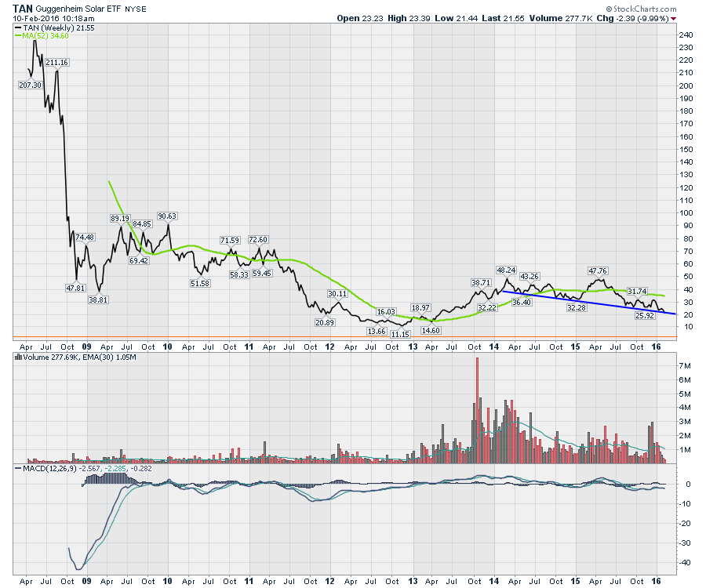
Task: Click the TAN ticker symbol title
Action: click(x=23, y=8)
